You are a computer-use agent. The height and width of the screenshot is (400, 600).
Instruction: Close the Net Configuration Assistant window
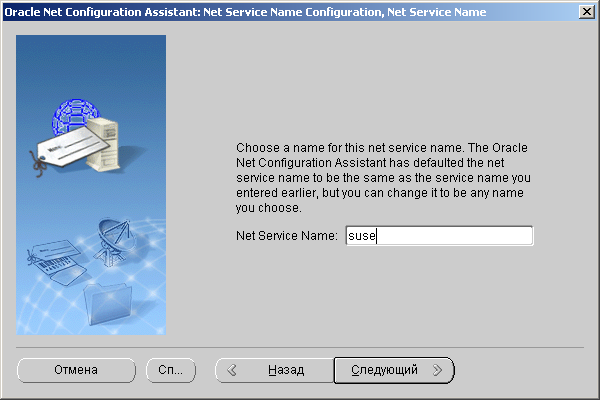click(587, 12)
